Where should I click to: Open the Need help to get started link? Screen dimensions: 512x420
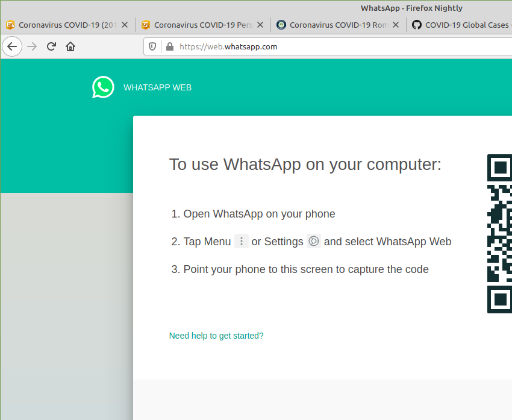pos(216,336)
